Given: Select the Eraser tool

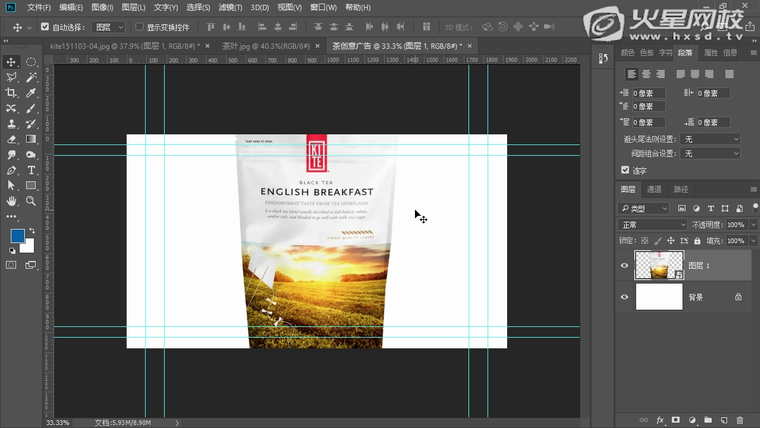Looking at the screenshot, I should click(12, 139).
